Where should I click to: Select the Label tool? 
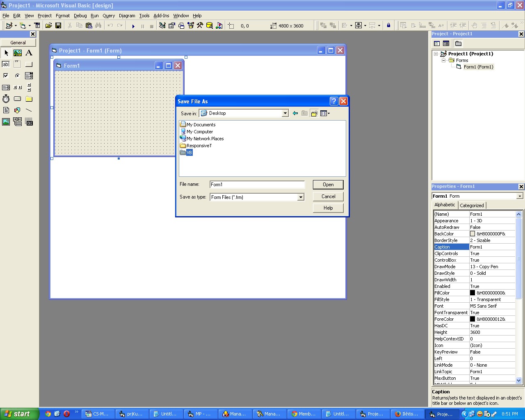[29, 52]
